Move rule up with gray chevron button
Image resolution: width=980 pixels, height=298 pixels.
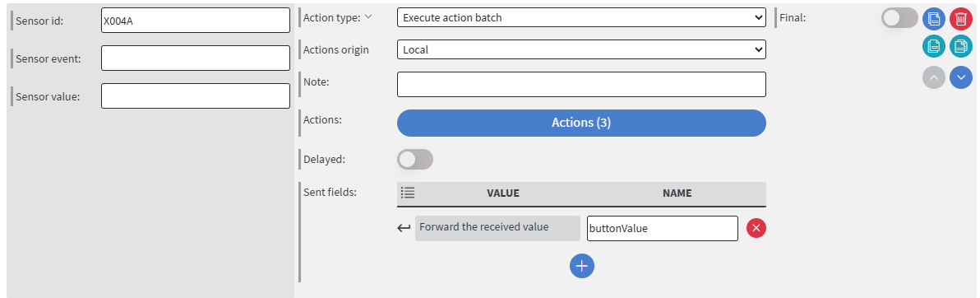click(x=934, y=77)
